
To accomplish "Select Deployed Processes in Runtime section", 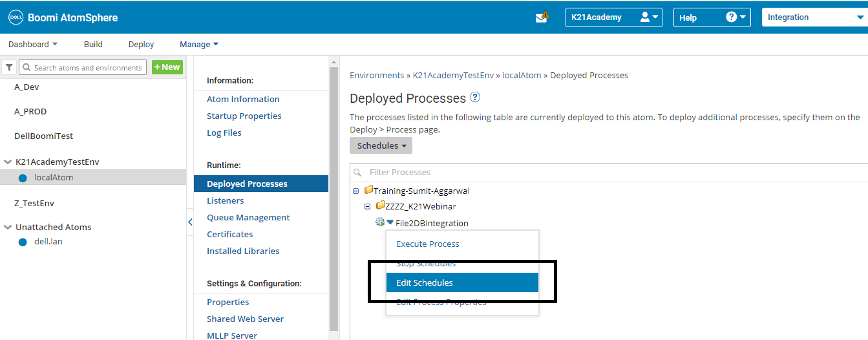I will (261, 184).
